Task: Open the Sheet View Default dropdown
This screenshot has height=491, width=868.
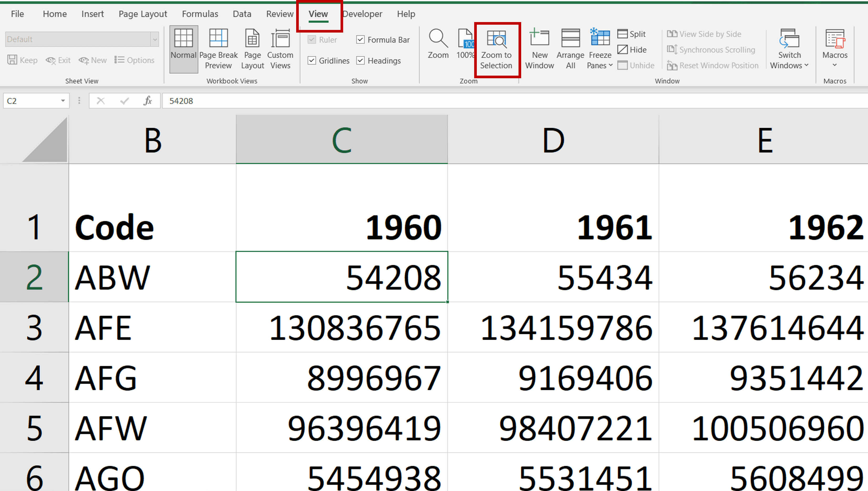Action: click(x=154, y=39)
